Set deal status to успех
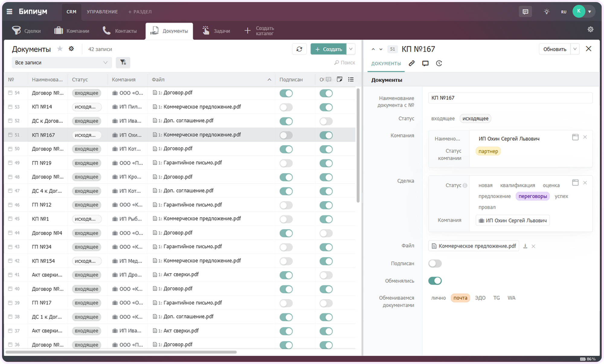This screenshot has width=604, height=364. tap(561, 196)
